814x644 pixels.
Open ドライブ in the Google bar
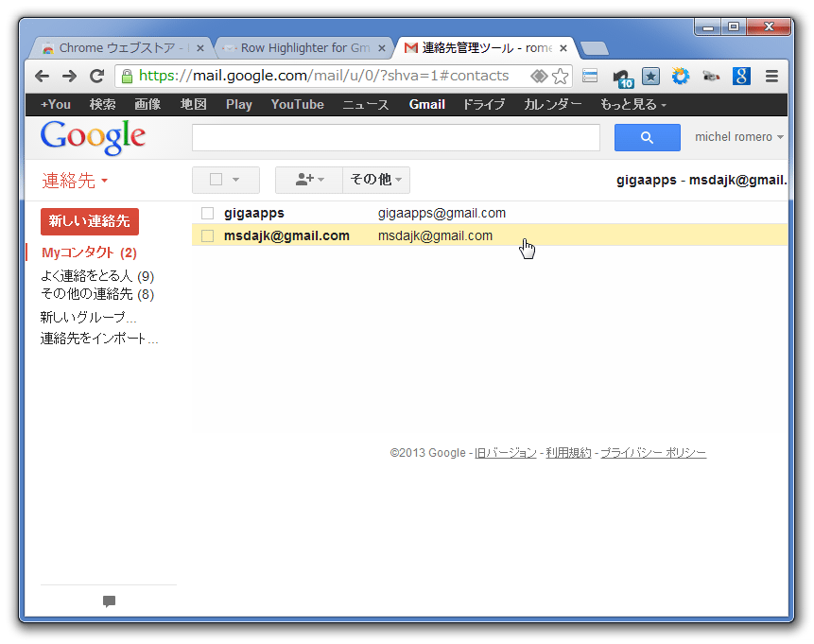pyautogui.click(x=484, y=104)
